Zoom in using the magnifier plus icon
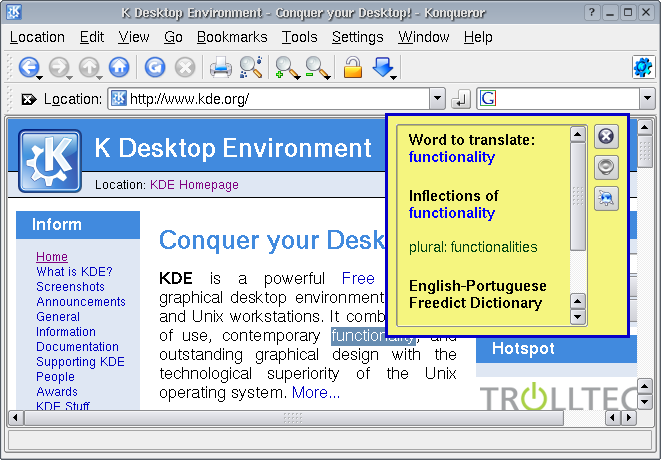 click(286, 68)
